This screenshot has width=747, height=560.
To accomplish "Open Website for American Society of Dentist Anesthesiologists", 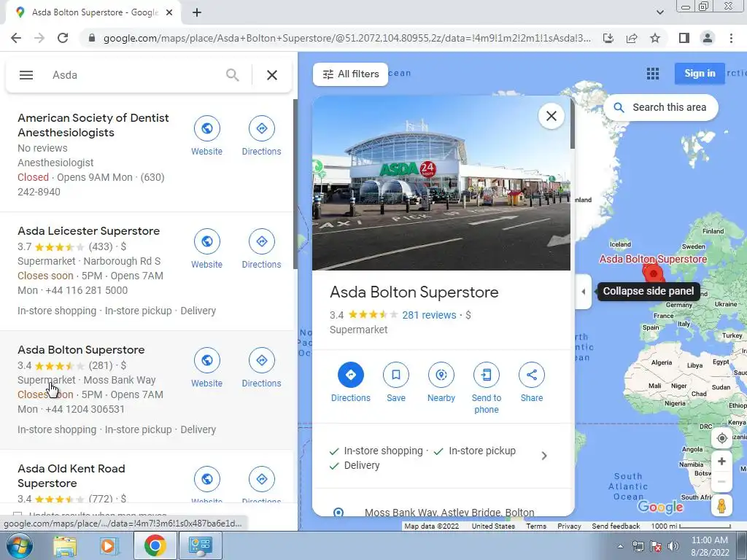I will pos(206,136).
